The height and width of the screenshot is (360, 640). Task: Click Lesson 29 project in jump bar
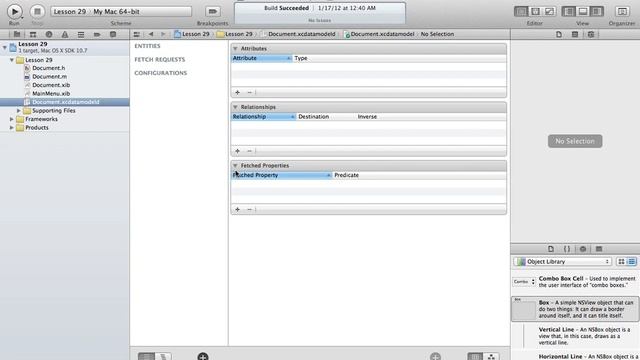pos(192,34)
